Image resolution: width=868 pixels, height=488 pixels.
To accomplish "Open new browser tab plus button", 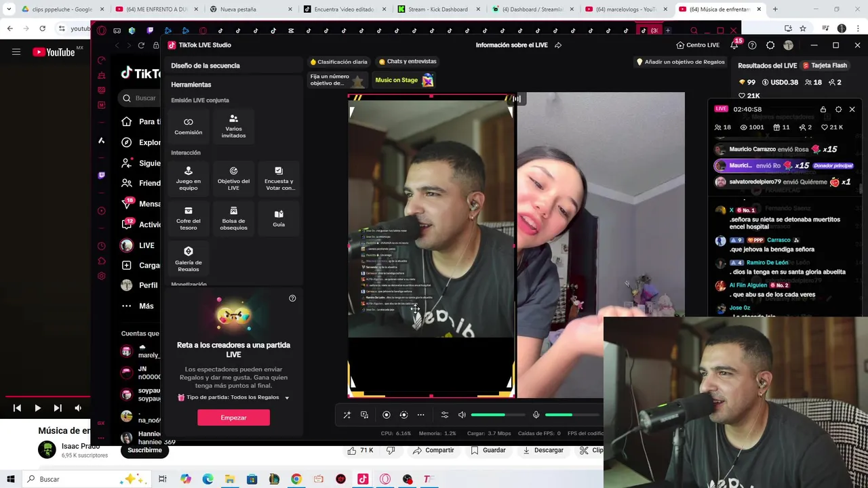I will click(775, 9).
